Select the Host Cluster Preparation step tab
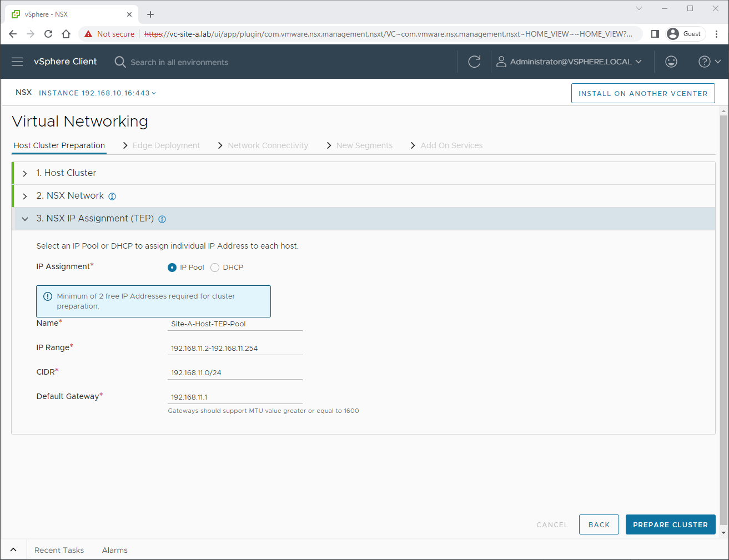The height and width of the screenshot is (560, 729). tap(59, 145)
